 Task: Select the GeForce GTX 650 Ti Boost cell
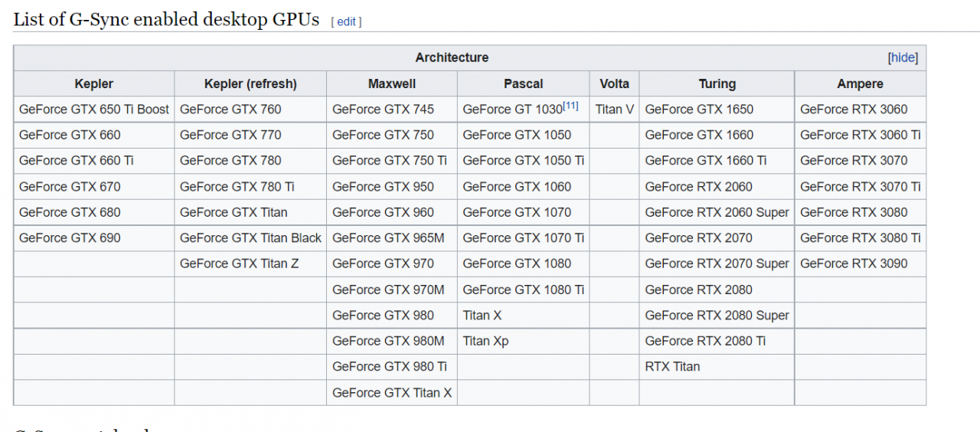[94, 109]
